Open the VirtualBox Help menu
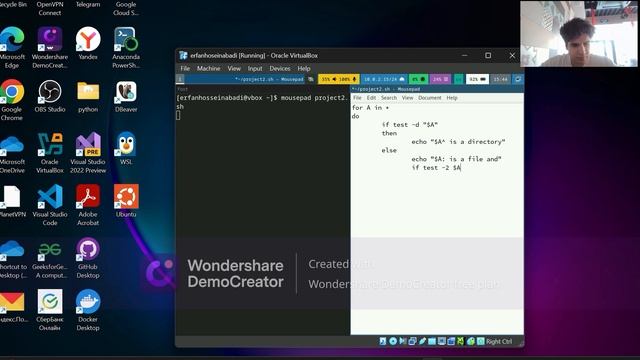Image resolution: width=640 pixels, height=360 pixels. (304, 69)
